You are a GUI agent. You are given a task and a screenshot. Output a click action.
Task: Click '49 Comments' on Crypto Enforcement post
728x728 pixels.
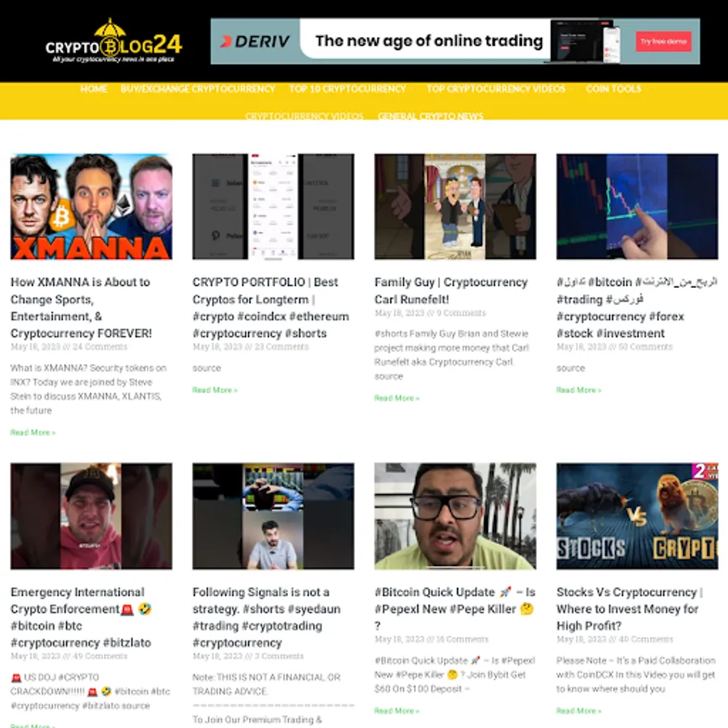pyautogui.click(x=99, y=656)
